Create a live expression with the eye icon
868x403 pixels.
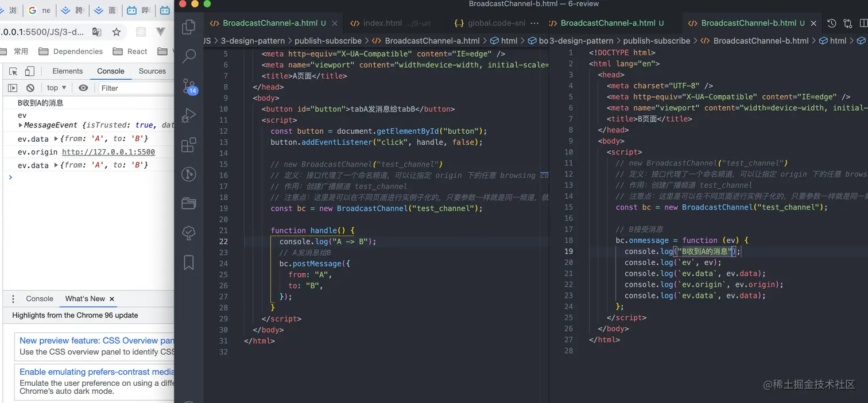83,88
